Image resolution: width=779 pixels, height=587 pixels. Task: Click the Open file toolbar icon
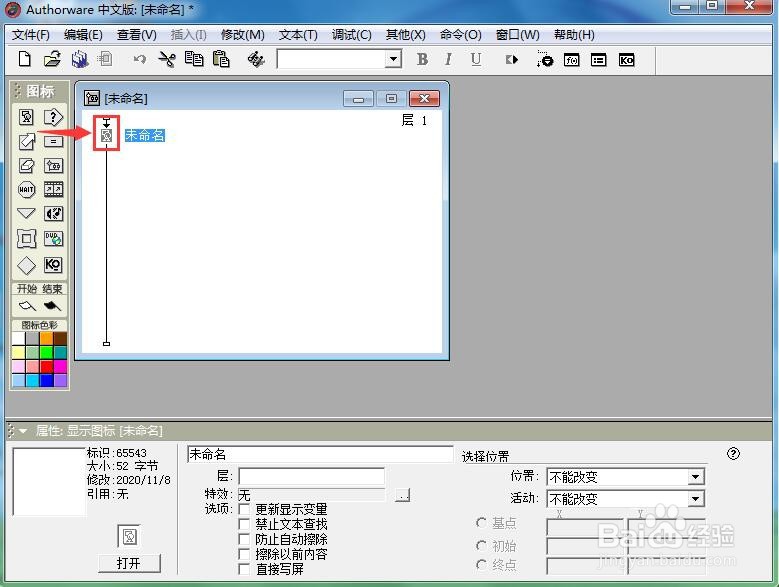tap(52, 60)
